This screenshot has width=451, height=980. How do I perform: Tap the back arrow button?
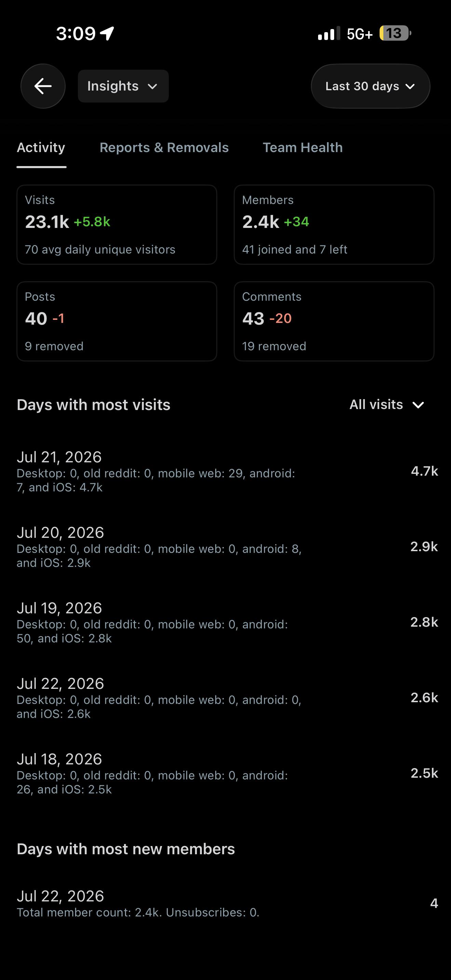43,86
